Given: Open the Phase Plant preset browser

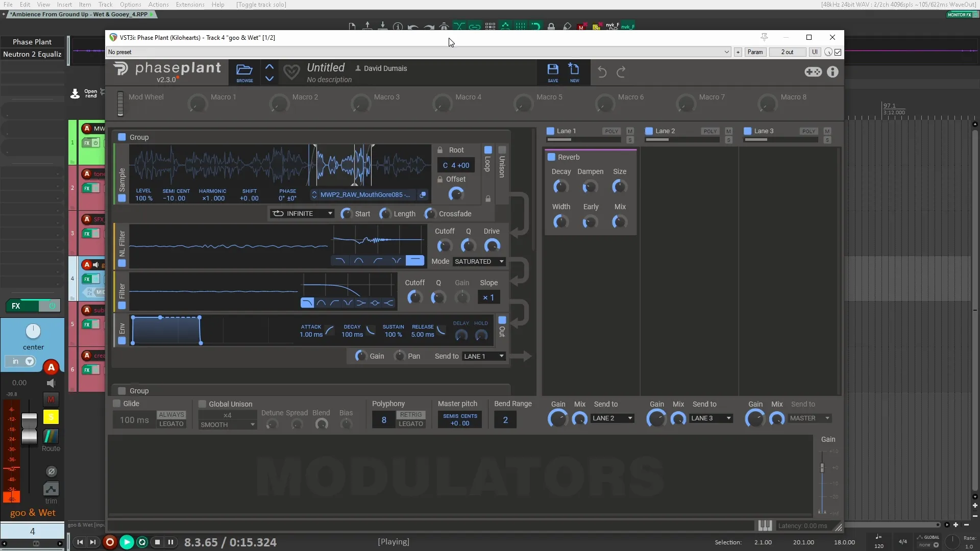Looking at the screenshot, I should 244,72.
